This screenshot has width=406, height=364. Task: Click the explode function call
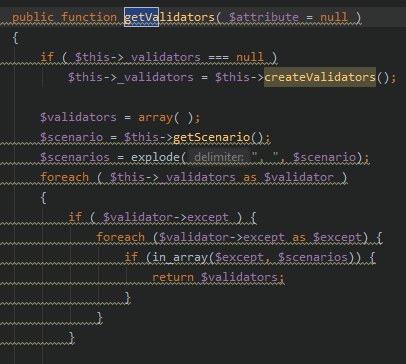[155, 157]
